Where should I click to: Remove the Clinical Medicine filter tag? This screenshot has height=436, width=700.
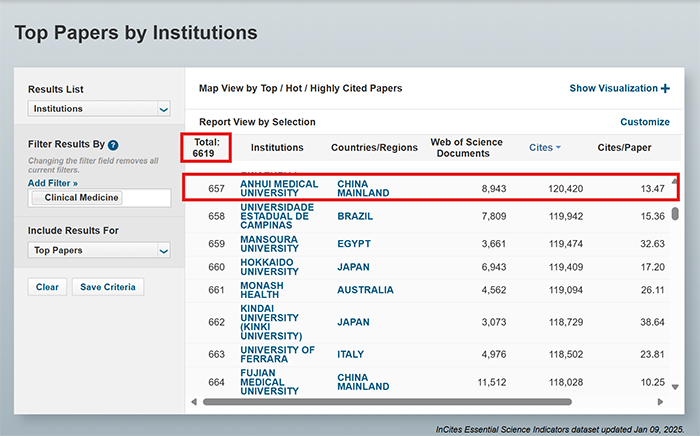[x=38, y=198]
